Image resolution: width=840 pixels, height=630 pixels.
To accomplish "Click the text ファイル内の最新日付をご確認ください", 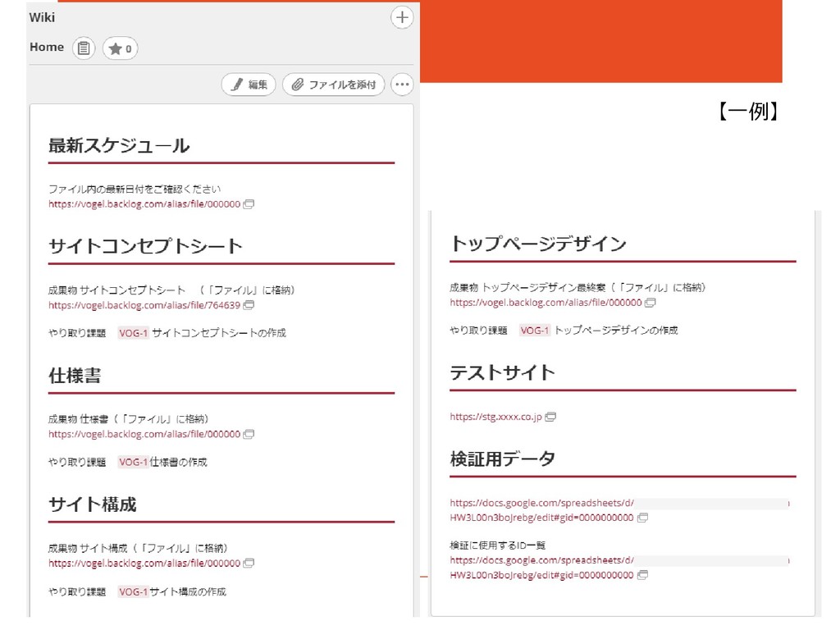I will tap(135, 189).
